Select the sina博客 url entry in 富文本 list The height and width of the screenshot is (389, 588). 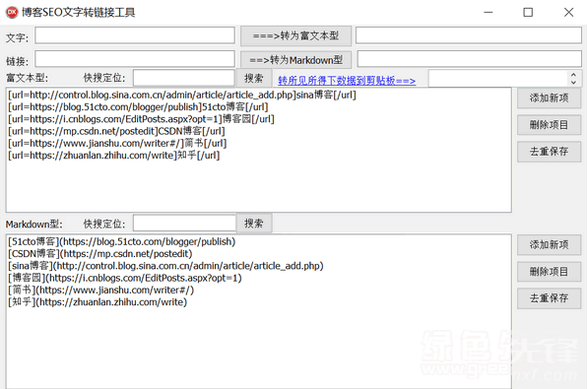tap(182, 95)
